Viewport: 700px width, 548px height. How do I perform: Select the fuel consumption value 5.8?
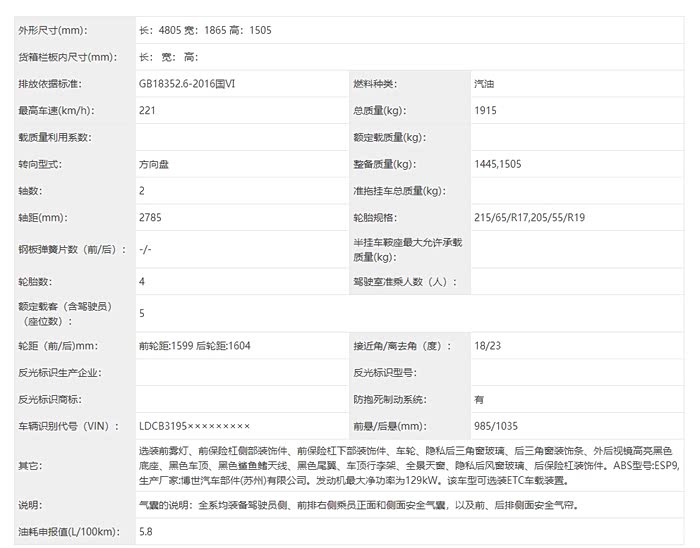tap(146, 532)
